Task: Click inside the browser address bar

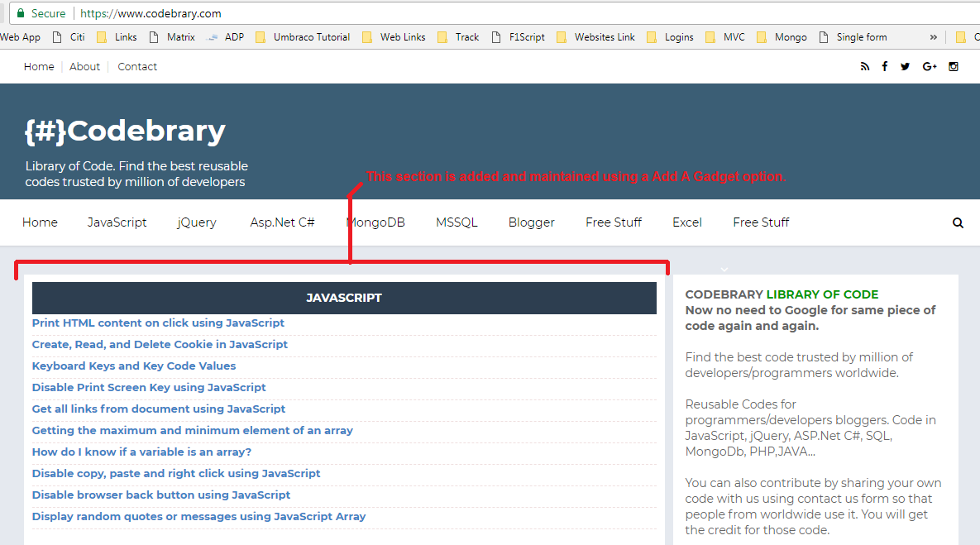Action: coord(248,12)
